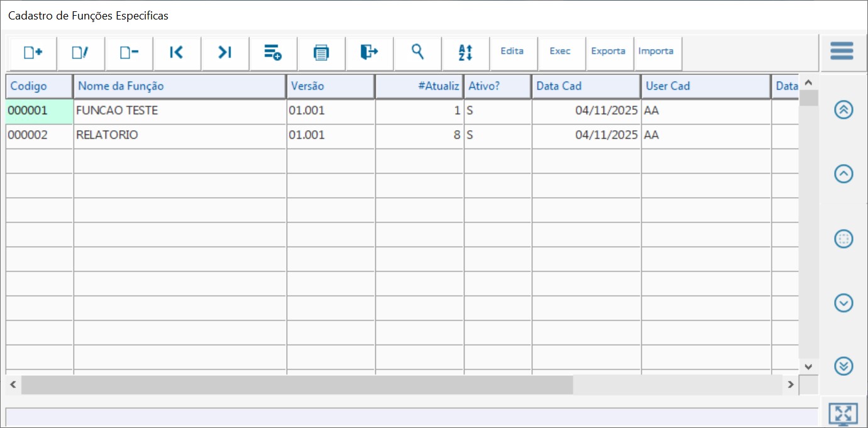868x428 pixels.
Task: Click the print icon in toolbar
Action: click(x=321, y=52)
